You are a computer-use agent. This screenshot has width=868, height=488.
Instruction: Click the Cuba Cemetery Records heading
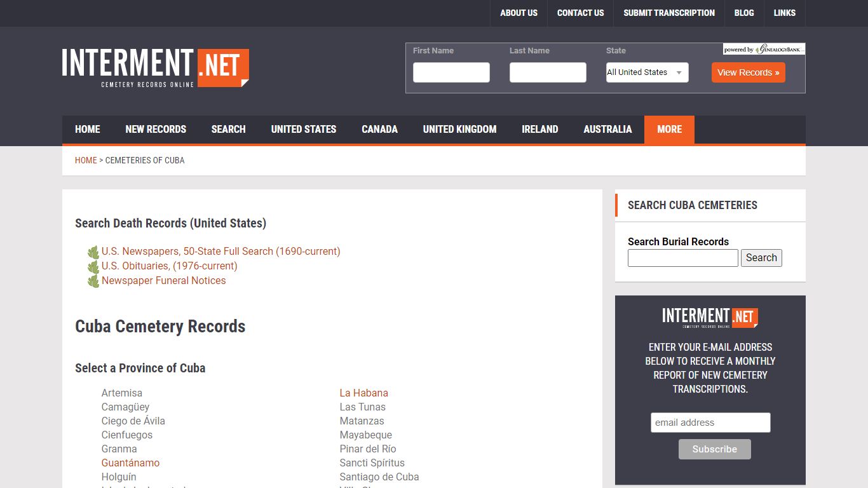click(160, 327)
